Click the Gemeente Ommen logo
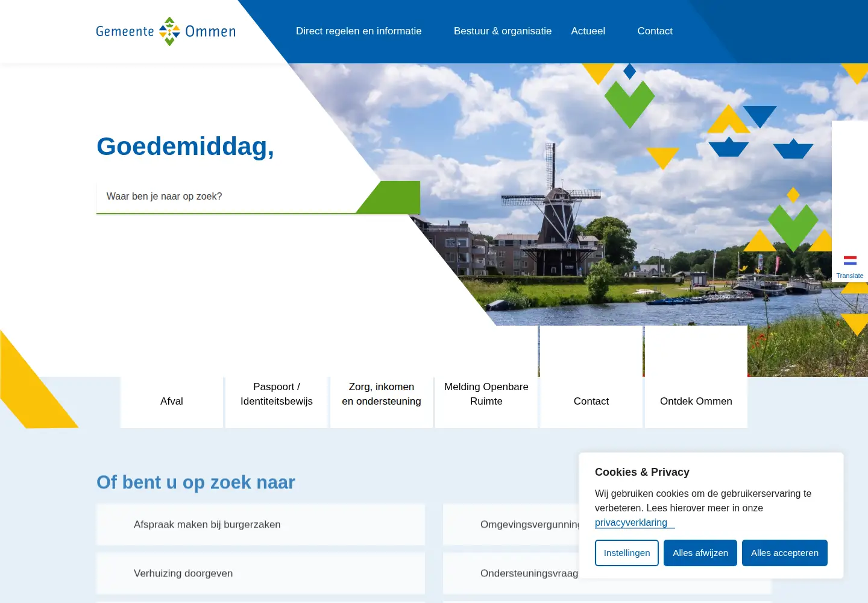 click(166, 31)
